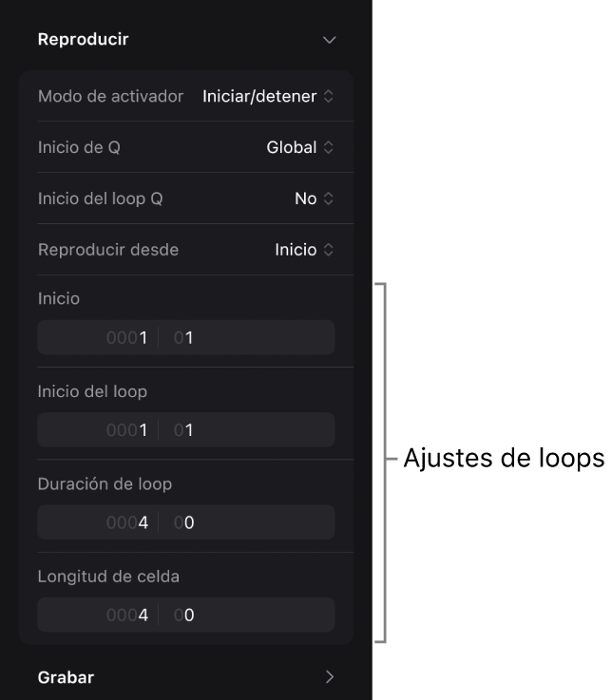Click the Inicio del loop beat value
Viewport: 612px width, 700px height.
tap(184, 430)
